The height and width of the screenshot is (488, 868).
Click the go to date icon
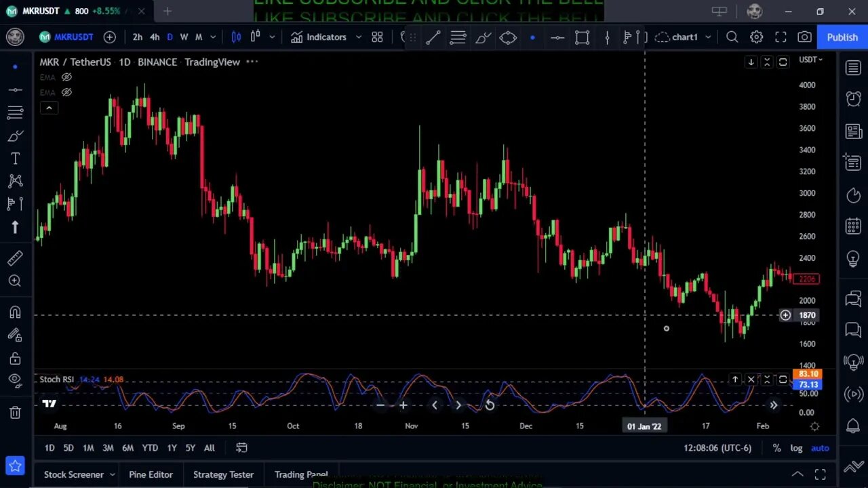241,448
